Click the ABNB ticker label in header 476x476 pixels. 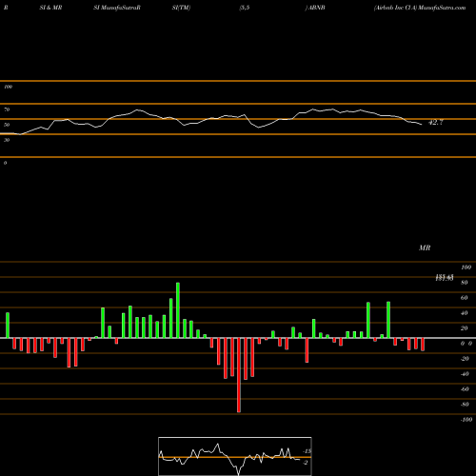point(317,8)
